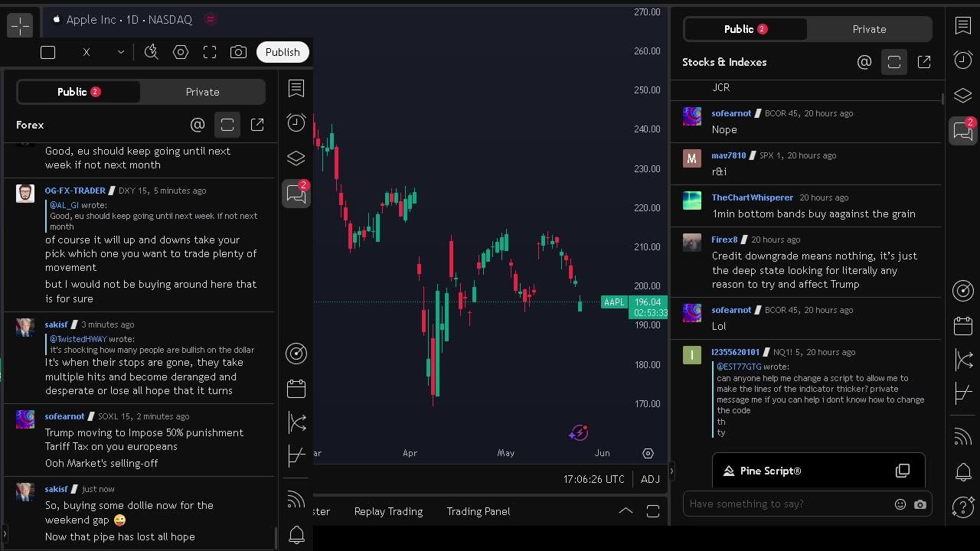
Task: Switch to Private tab in Forex chat
Action: (x=202, y=92)
